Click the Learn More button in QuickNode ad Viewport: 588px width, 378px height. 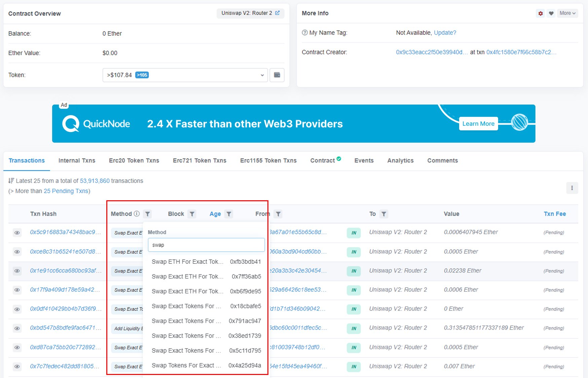(x=478, y=123)
